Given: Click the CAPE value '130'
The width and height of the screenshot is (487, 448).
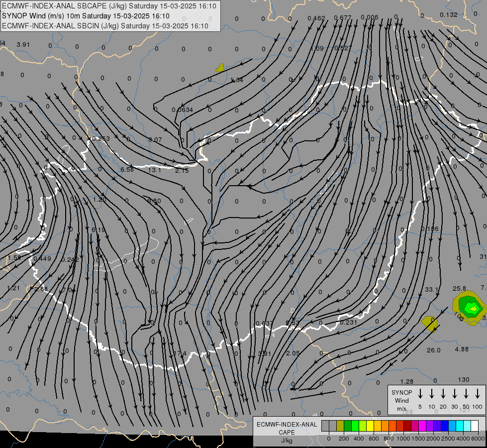Looking at the screenshot, I should [464, 380].
